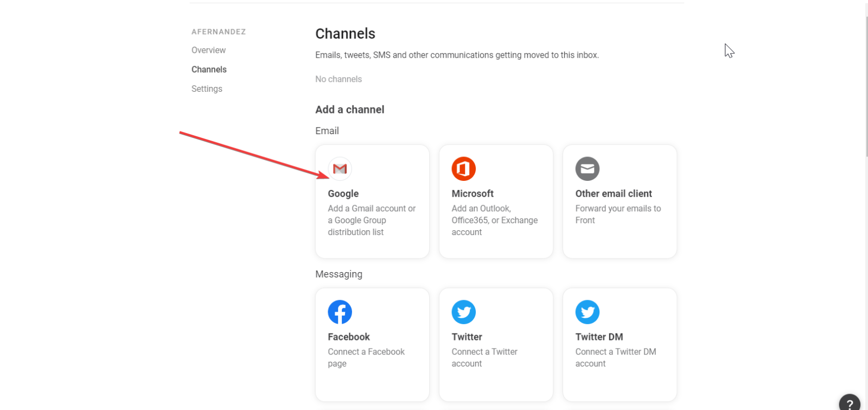Image resolution: width=868 pixels, height=410 pixels.
Task: Select the Facebook card title
Action: [x=349, y=337]
